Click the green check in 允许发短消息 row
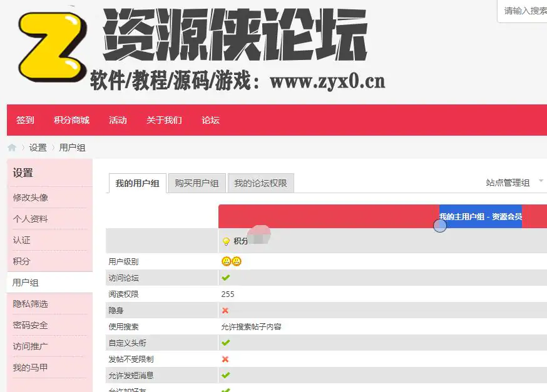Viewport: 547px width, 392px height. click(x=226, y=375)
